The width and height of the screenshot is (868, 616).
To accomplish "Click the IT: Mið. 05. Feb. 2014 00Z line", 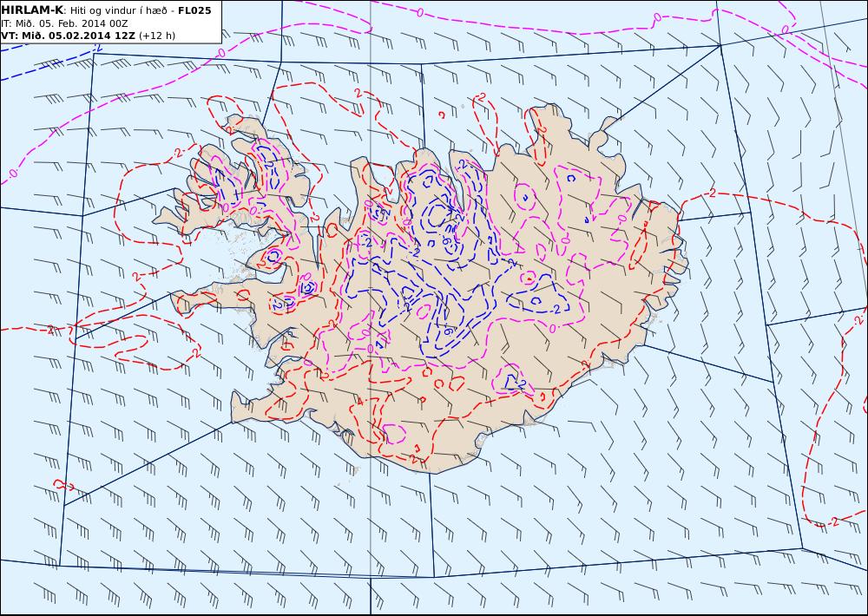I will tap(65, 23).
